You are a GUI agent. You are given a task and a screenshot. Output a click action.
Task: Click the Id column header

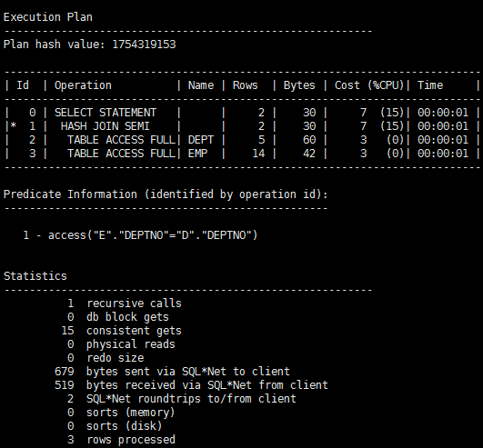(23, 85)
